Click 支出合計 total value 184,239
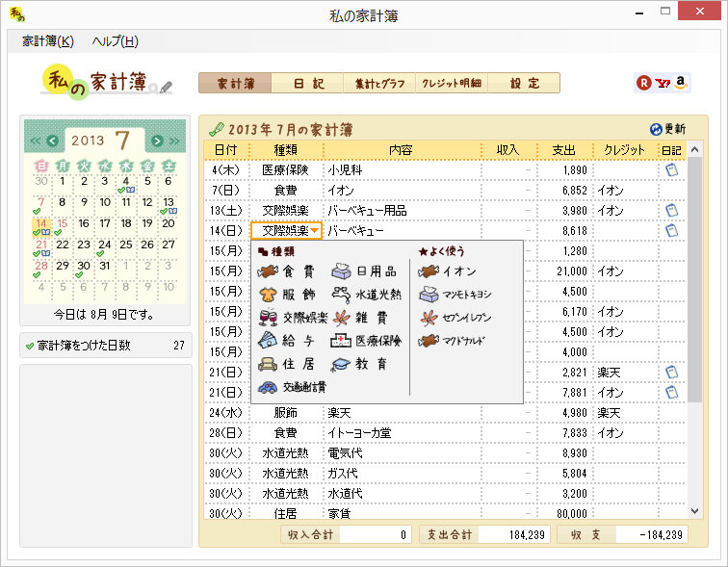728x567 pixels. click(x=514, y=535)
